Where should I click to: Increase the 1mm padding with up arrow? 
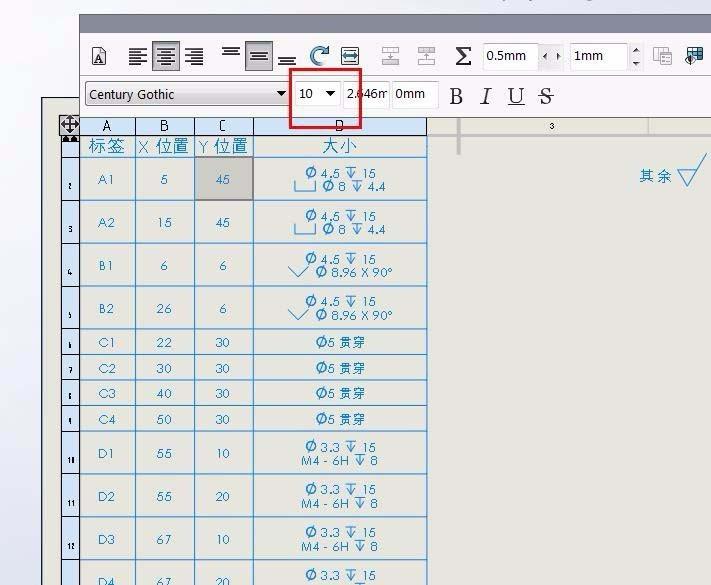point(636,50)
